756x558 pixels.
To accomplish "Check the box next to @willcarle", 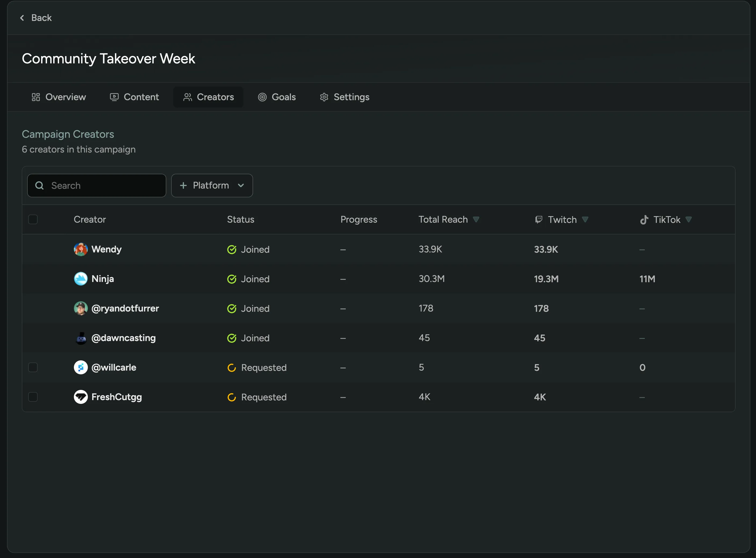I will 33,367.
